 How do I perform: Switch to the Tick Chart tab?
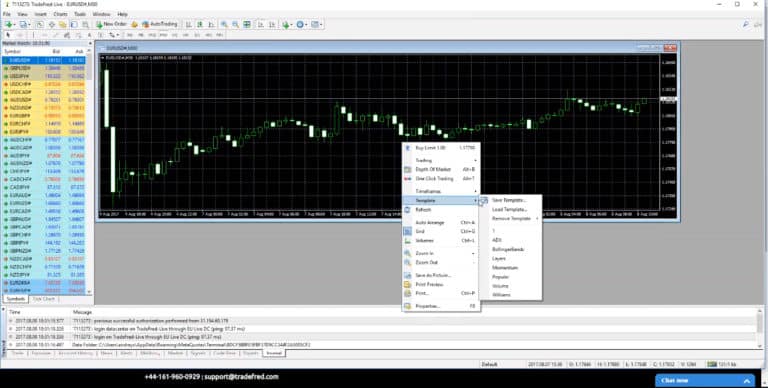click(x=43, y=299)
